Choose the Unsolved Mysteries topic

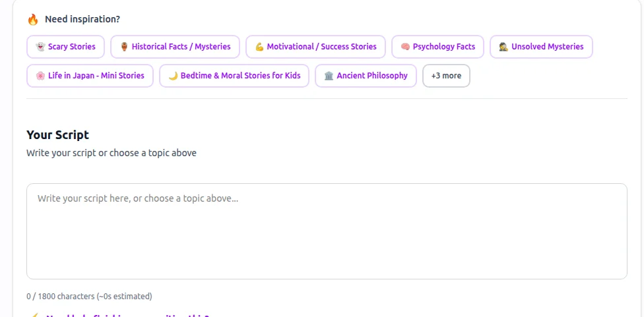point(541,47)
